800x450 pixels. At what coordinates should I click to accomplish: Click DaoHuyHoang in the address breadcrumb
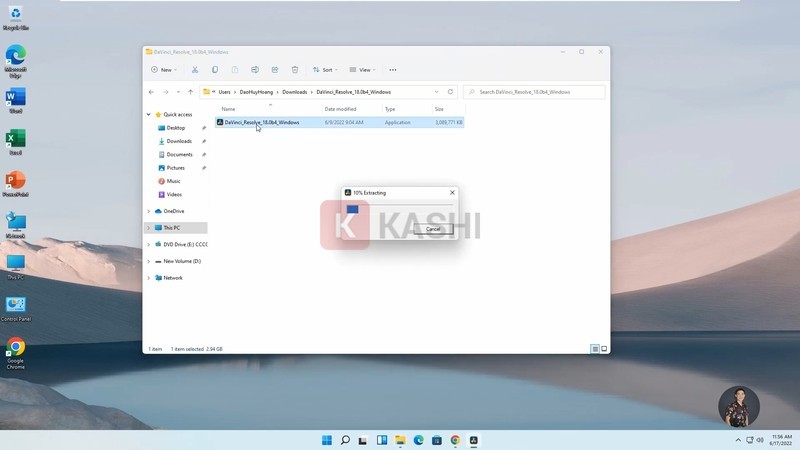tap(256, 92)
